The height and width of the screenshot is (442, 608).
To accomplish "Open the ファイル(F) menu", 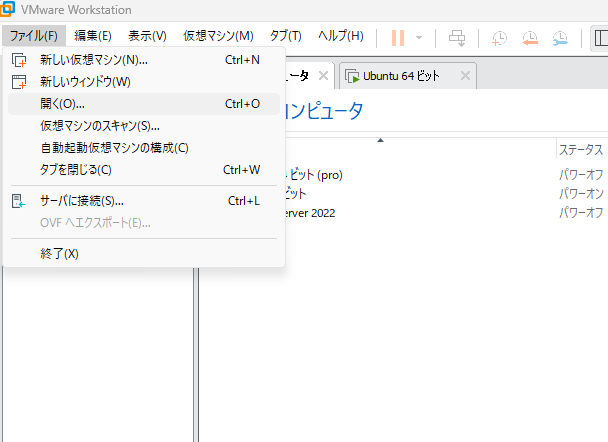I will coord(34,36).
